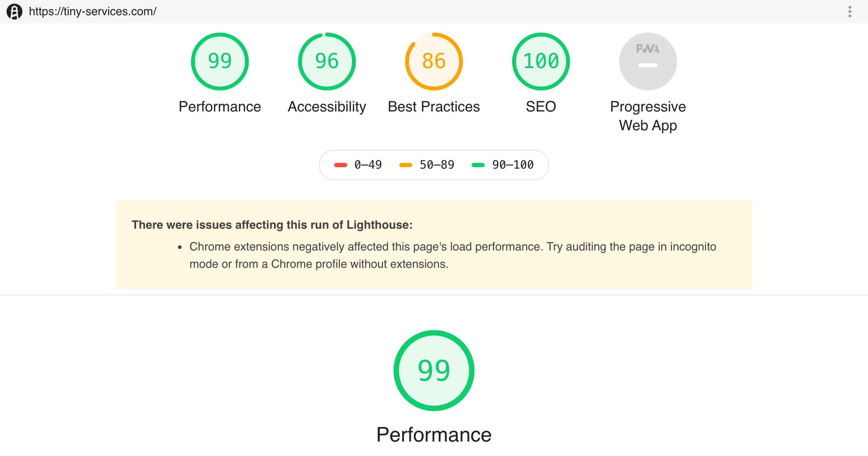
Task: Click the orange 50–89 legend swatch
Action: [x=406, y=165]
